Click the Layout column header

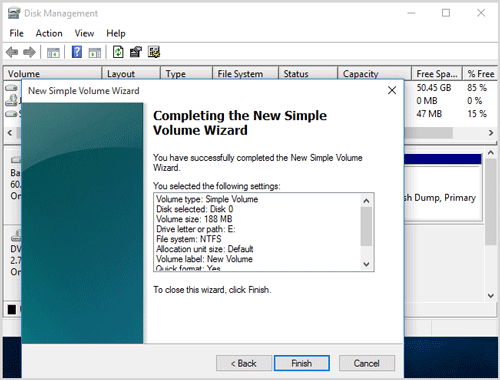(131, 73)
